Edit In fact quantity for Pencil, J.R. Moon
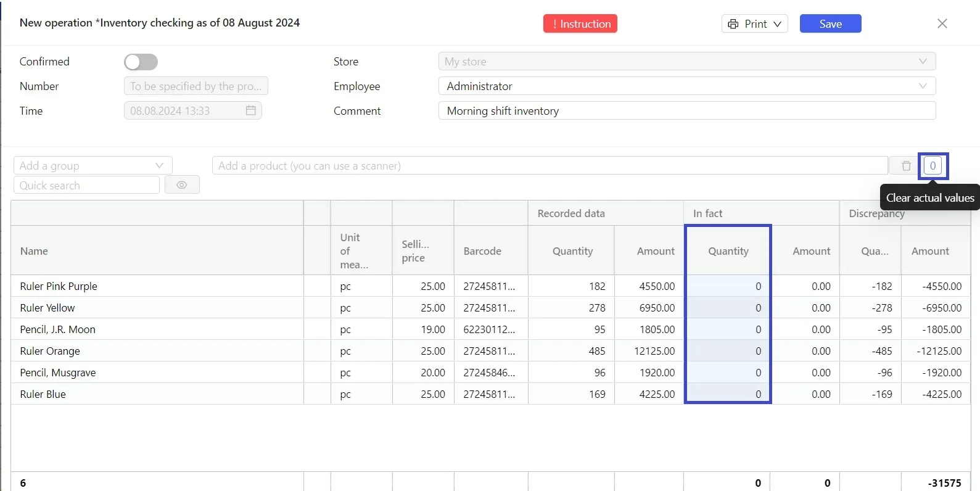Screen dimensions: 980x491 pyautogui.click(x=728, y=329)
